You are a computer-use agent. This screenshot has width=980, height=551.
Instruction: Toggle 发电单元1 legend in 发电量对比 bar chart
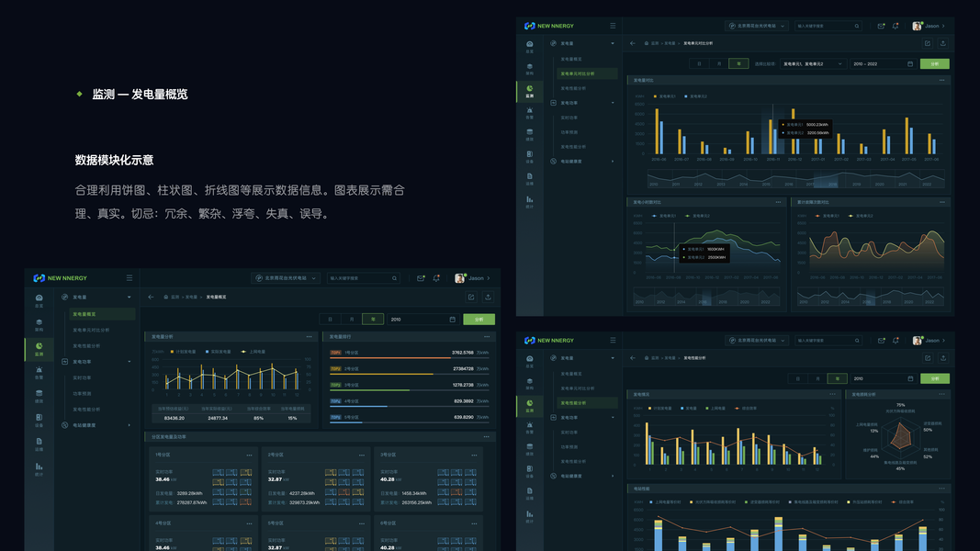pos(664,96)
